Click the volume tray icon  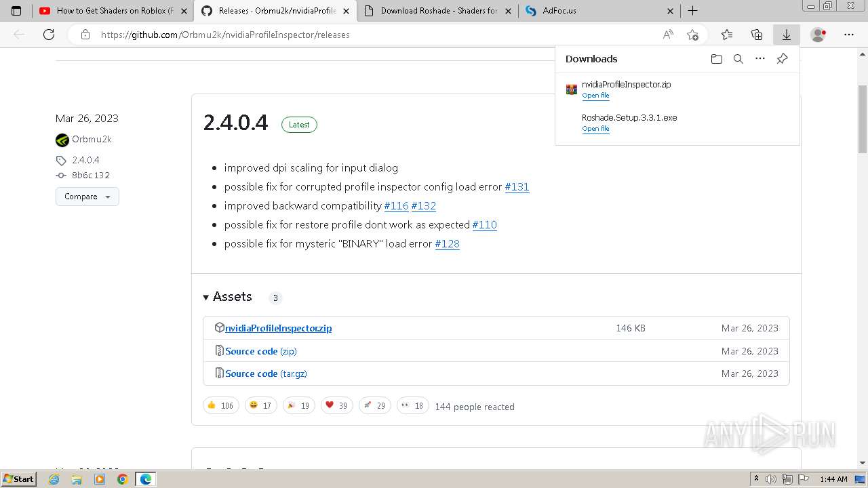[772, 479]
